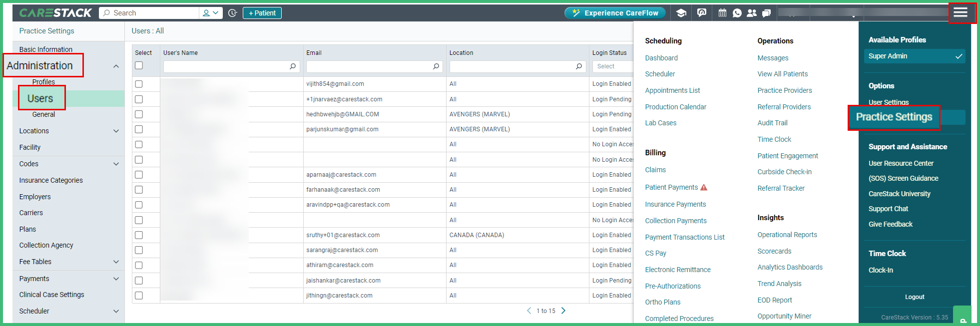
Task: Open Patient Payments menu item
Action: (x=671, y=187)
